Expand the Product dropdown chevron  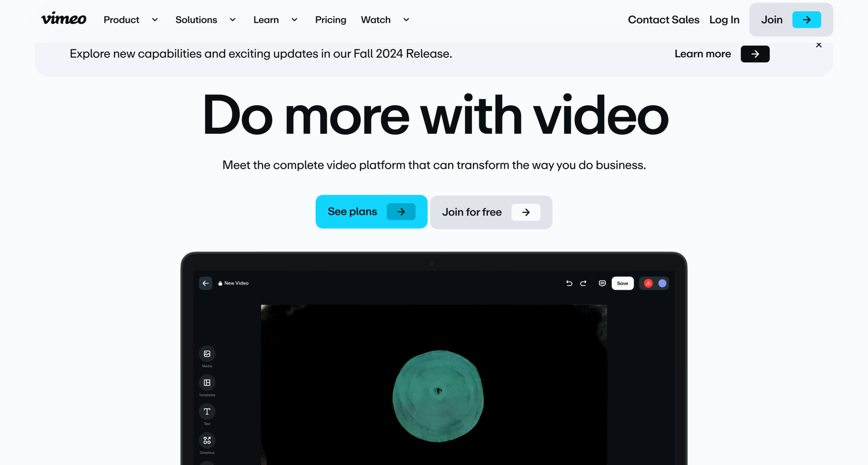155,20
